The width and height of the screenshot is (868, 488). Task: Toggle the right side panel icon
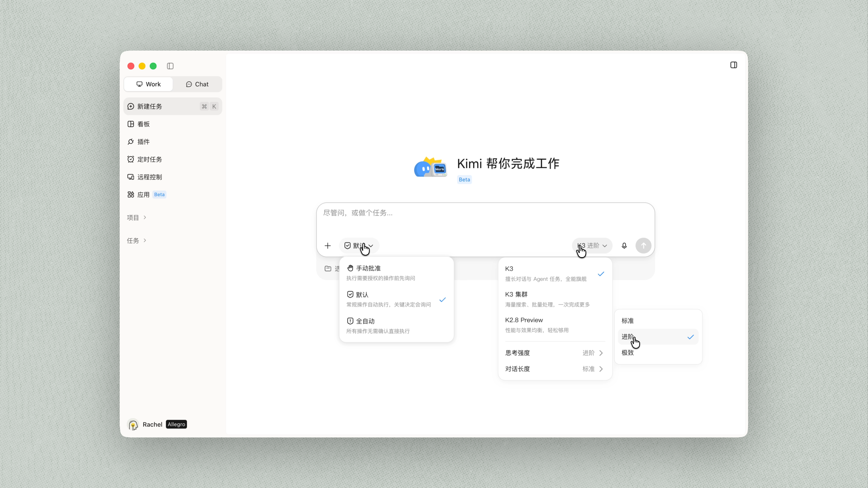pos(734,65)
